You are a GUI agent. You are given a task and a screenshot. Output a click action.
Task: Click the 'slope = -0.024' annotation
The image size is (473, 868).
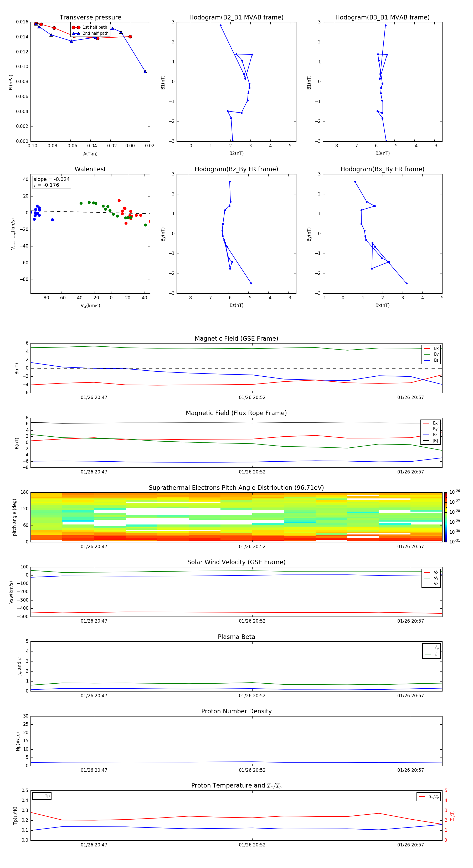[52, 179]
